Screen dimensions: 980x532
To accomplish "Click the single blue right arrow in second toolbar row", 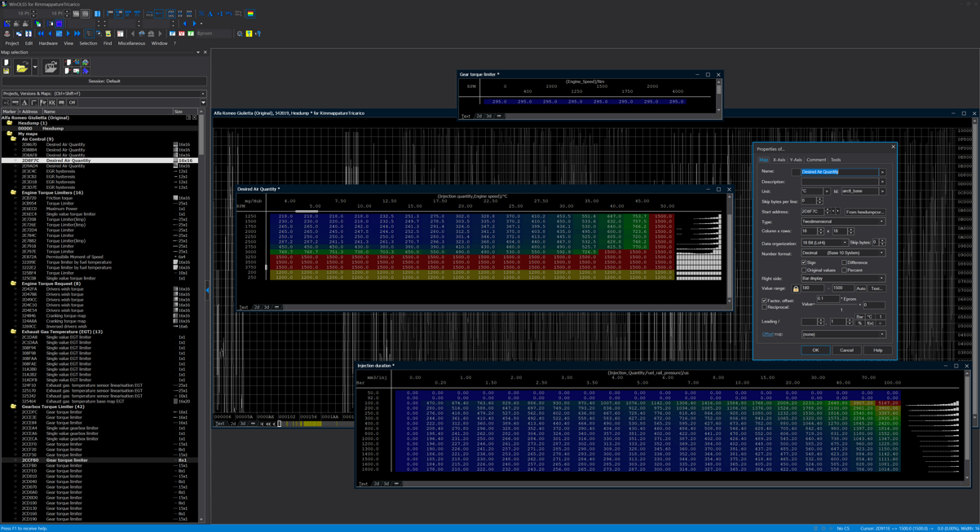I will click(194, 24).
